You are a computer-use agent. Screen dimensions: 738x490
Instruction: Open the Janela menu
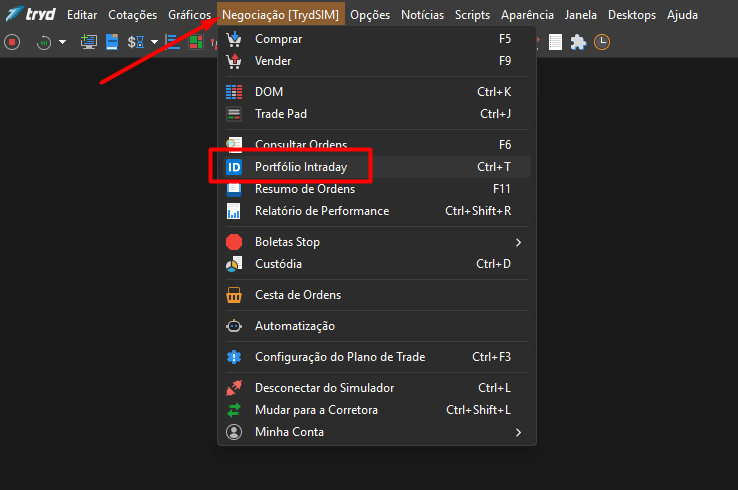click(581, 15)
